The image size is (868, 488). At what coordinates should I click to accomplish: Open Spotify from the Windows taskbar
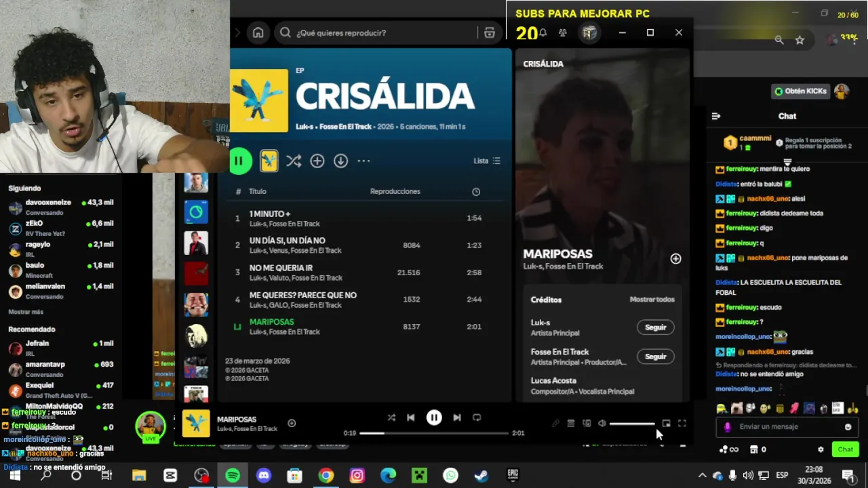[233, 476]
